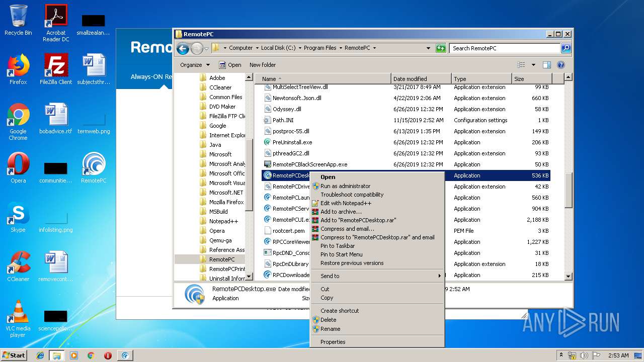Choose Add to "RemotePCDesktop.rar"
Viewport: 644px width, 362px height.
pyautogui.click(x=377, y=220)
